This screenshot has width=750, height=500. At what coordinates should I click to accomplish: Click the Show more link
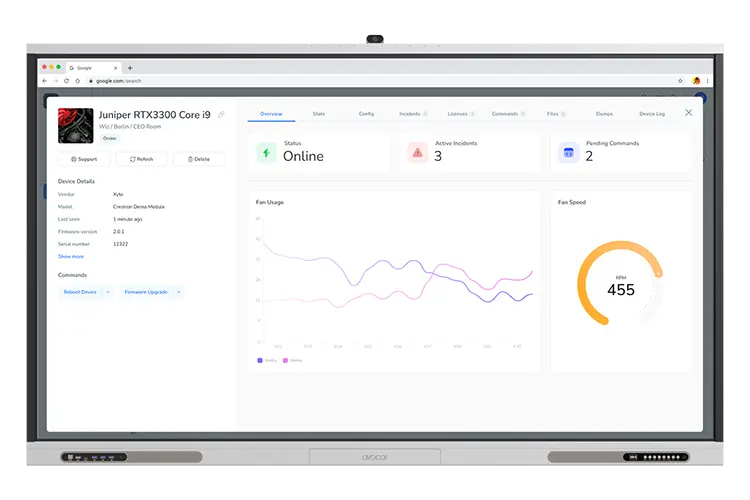pos(71,256)
